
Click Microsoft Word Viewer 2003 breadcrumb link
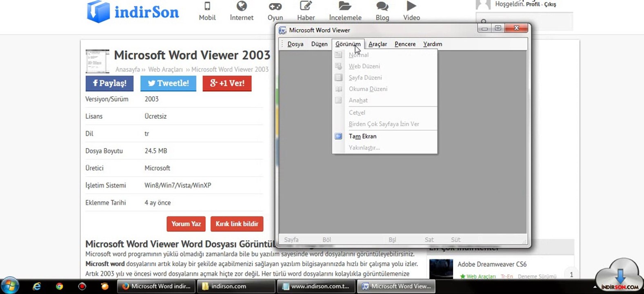click(230, 69)
